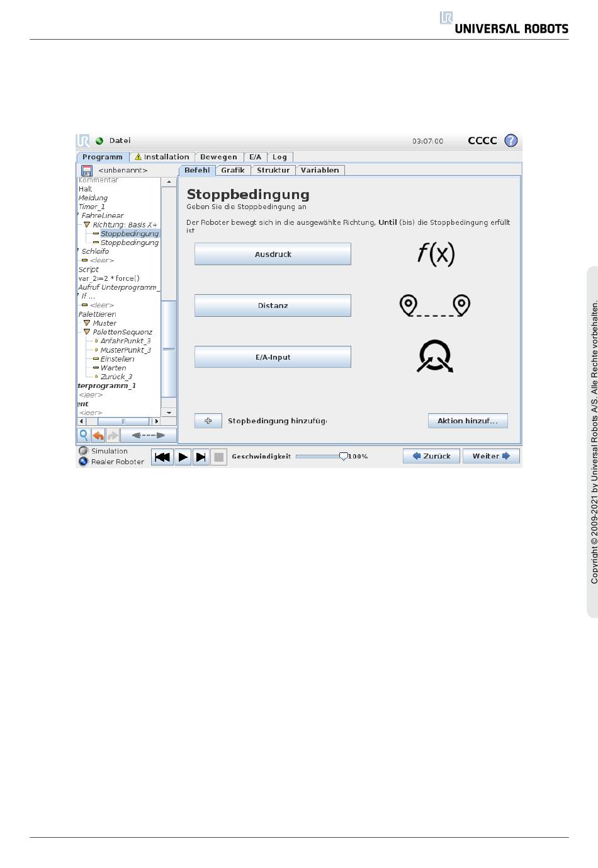Viewport: 598px width, 868px height.
Task: Click the orange undo arrow icon
Action: pyautogui.click(x=98, y=435)
